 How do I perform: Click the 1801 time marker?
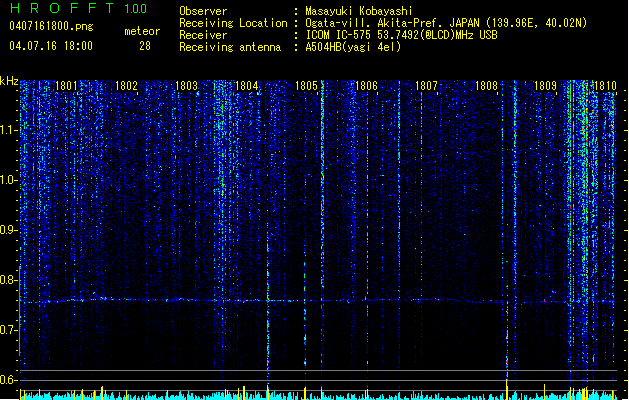(66, 86)
